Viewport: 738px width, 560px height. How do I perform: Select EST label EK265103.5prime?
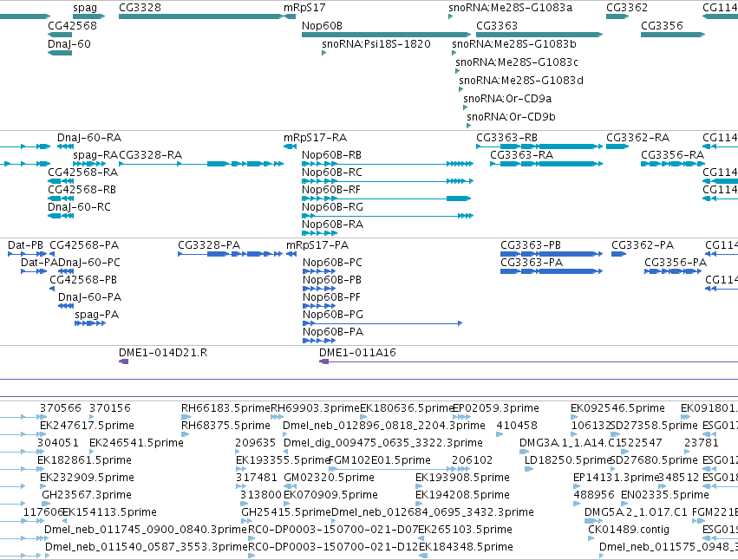point(465,530)
